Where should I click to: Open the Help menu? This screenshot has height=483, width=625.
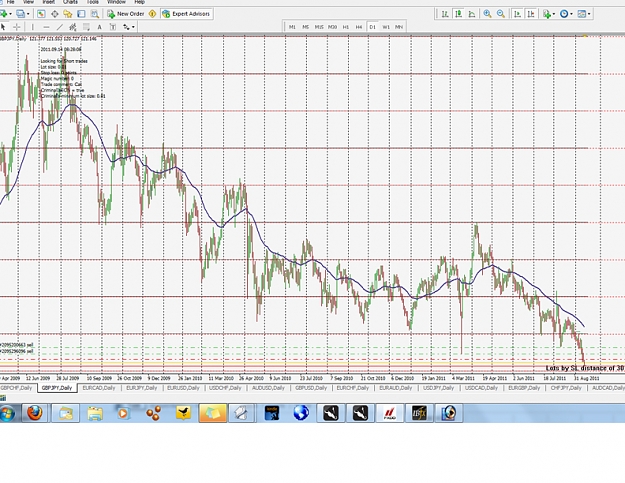[140, 2]
